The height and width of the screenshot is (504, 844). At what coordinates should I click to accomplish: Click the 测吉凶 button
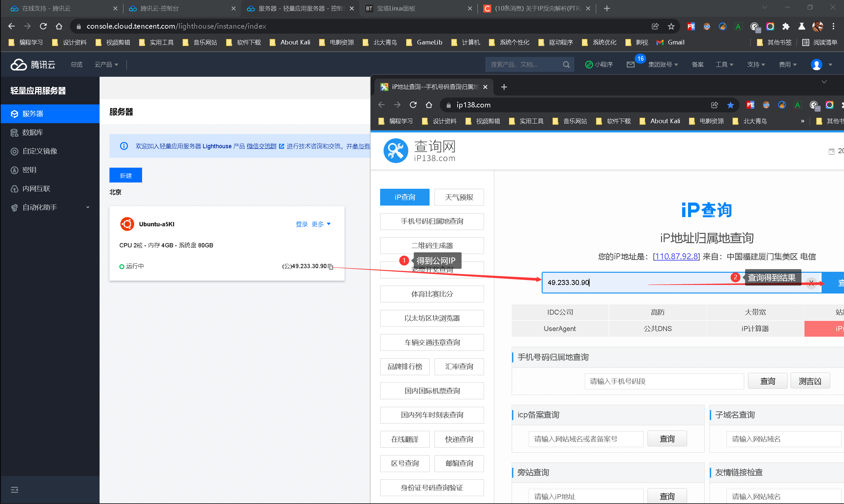[810, 381]
